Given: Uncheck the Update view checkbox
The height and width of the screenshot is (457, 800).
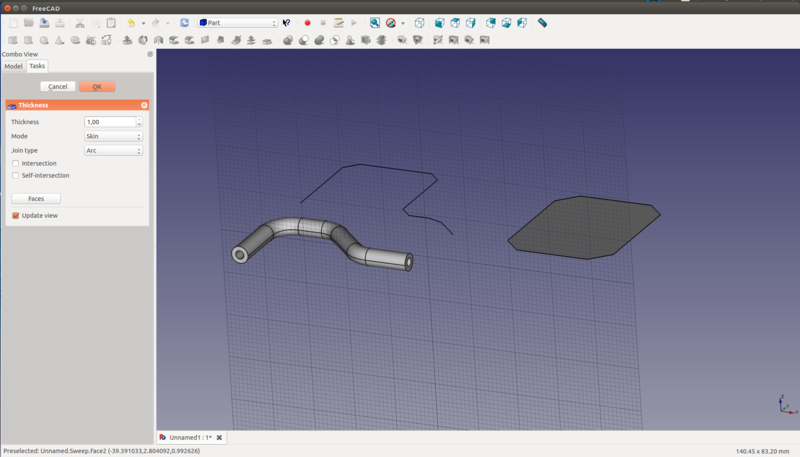Looking at the screenshot, I should pyautogui.click(x=16, y=215).
